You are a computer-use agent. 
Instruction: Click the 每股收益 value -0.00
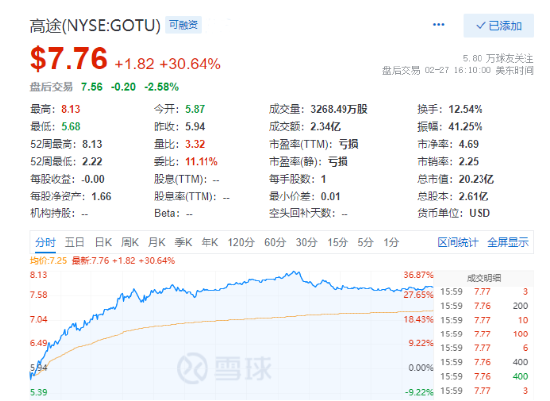click(93, 179)
